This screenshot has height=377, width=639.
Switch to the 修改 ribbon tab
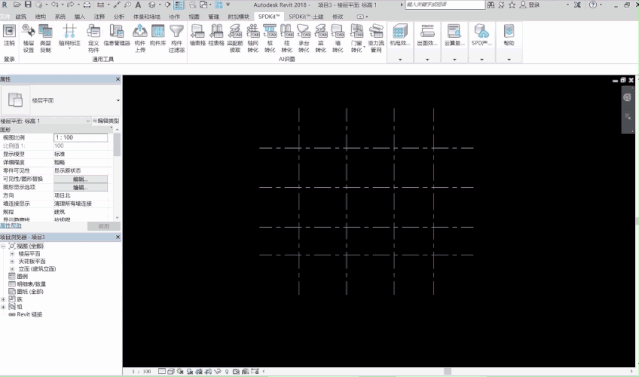(x=338, y=17)
